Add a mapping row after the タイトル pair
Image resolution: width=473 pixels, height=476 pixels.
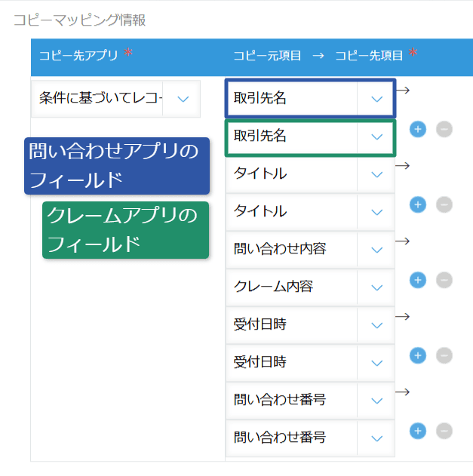(418, 204)
